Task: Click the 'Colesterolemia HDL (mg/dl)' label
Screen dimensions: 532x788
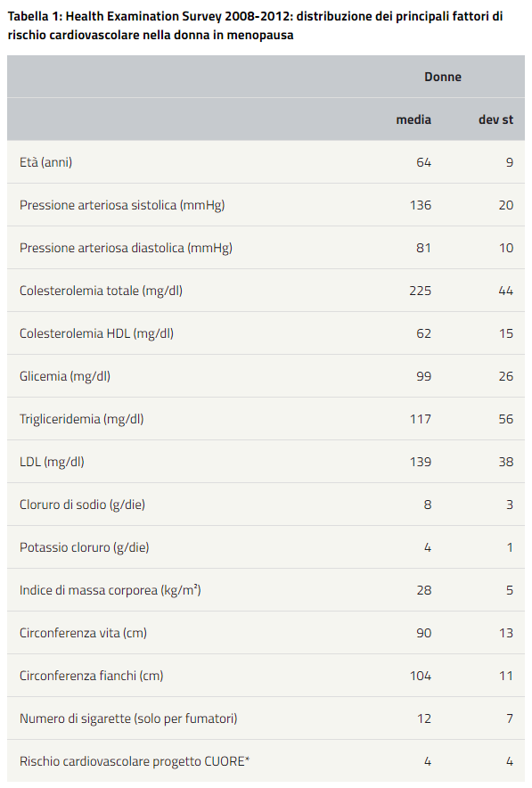Action: (96, 333)
